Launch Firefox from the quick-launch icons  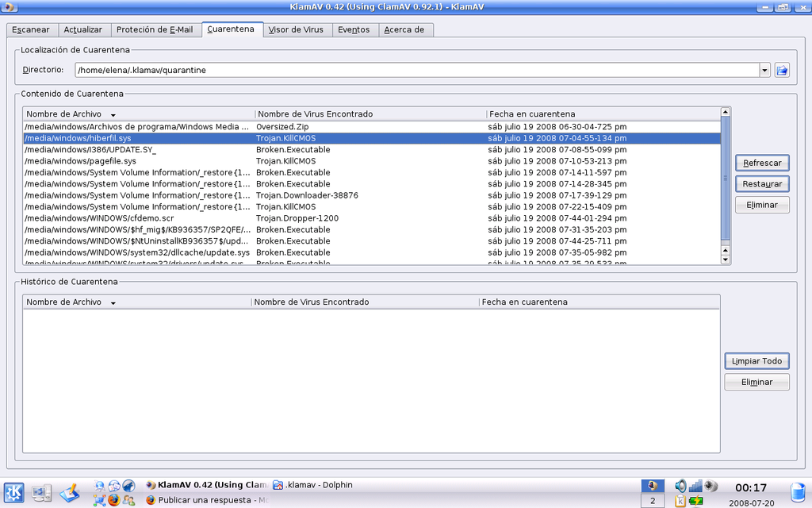coord(114,500)
